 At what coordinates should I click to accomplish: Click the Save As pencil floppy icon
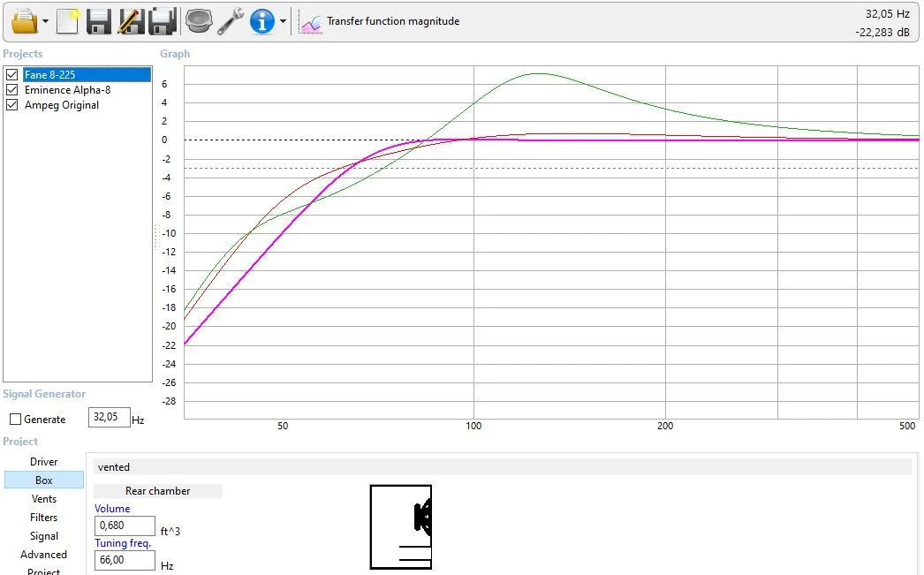131,21
